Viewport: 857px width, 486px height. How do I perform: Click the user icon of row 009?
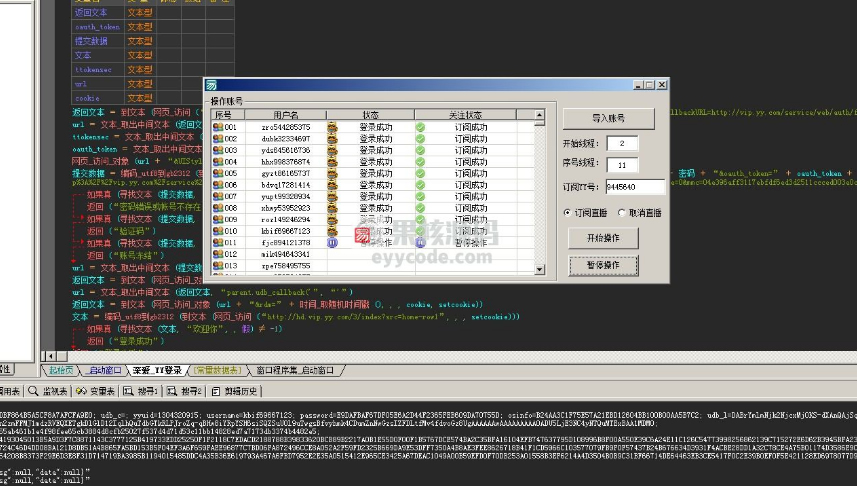[218, 219]
